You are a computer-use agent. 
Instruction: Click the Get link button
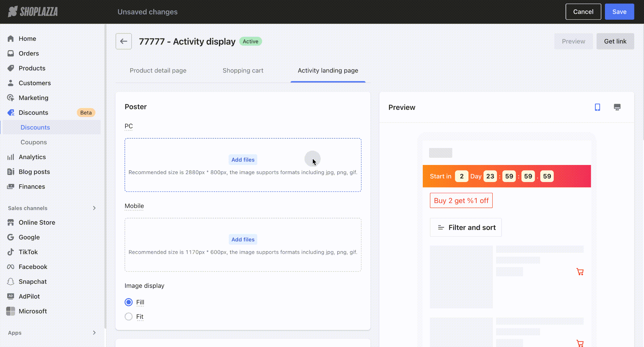(615, 41)
